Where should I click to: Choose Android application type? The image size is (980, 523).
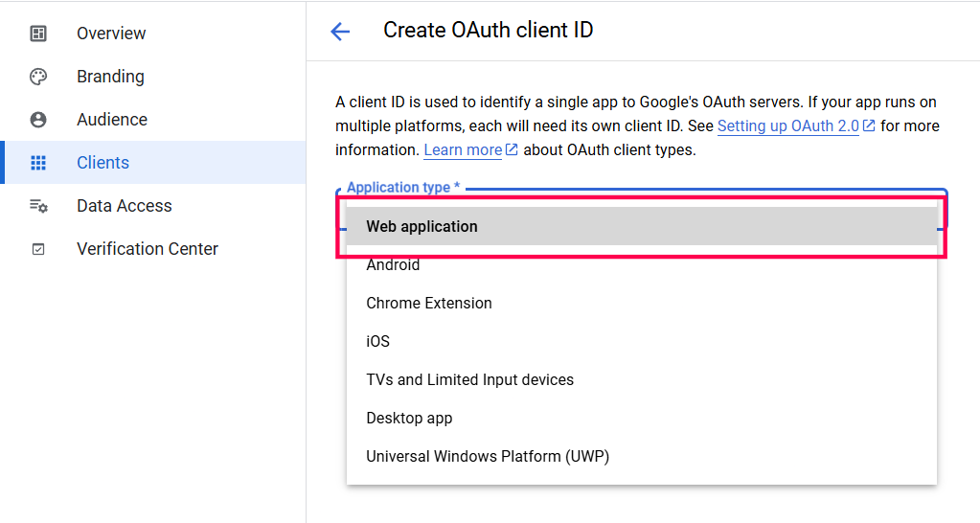(393, 265)
